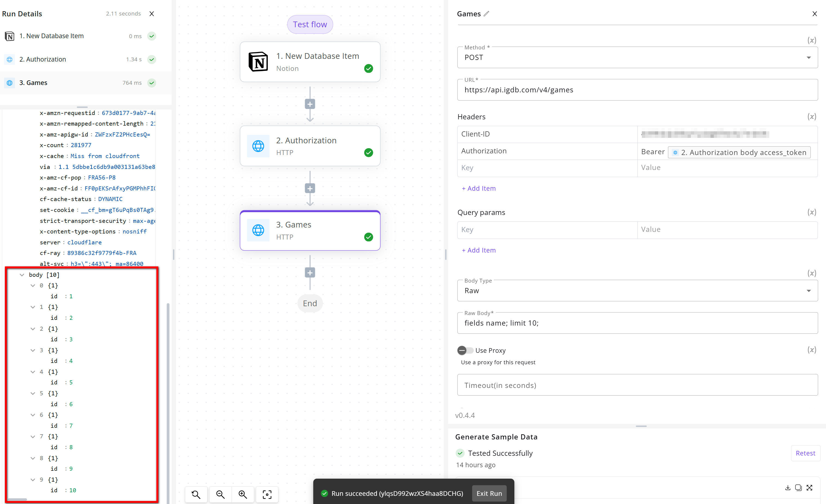Click the Notion icon in Run Details list
Viewport: 826px width, 504px height.
(9, 36)
